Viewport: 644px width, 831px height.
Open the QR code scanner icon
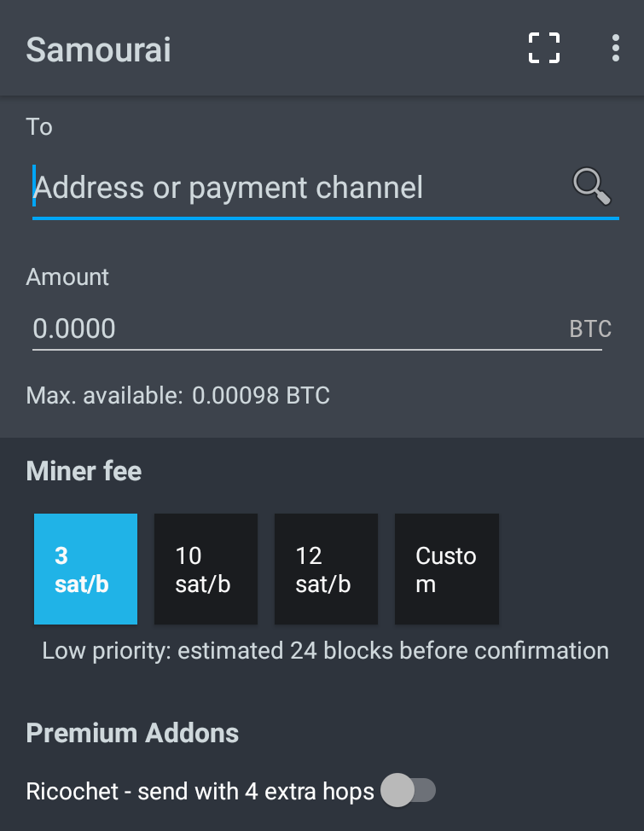tap(544, 49)
